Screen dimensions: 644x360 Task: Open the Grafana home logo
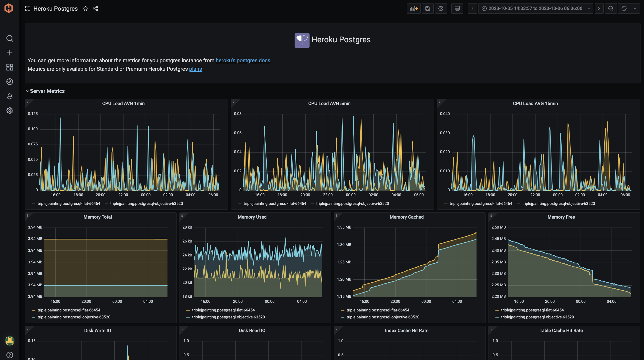click(9, 8)
